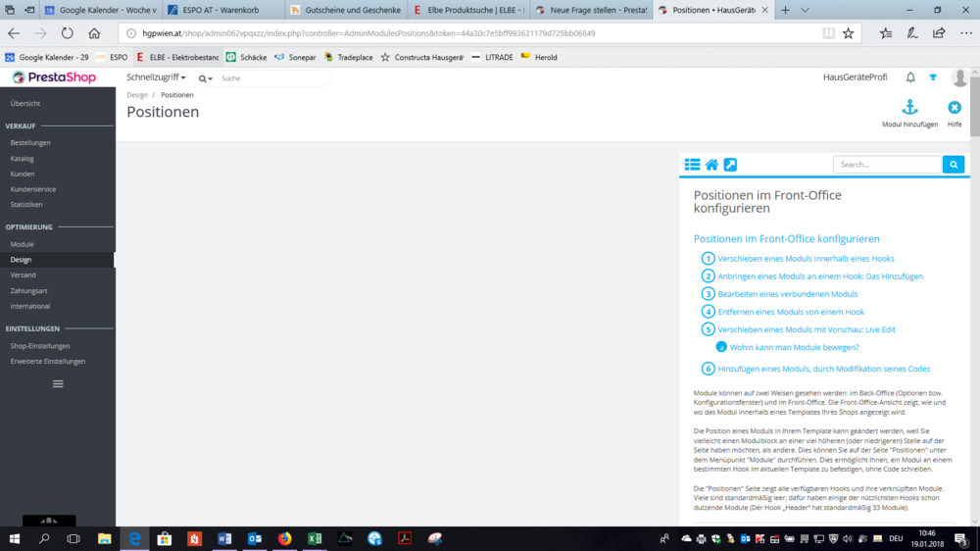Focus the help panel Search field
This screenshot has width=980, height=551.
(x=887, y=165)
